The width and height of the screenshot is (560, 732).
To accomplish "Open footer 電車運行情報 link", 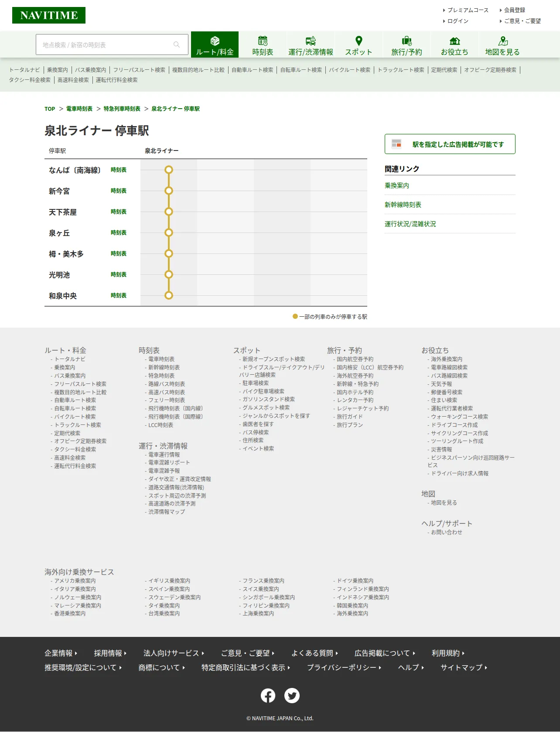I will coord(164,455).
